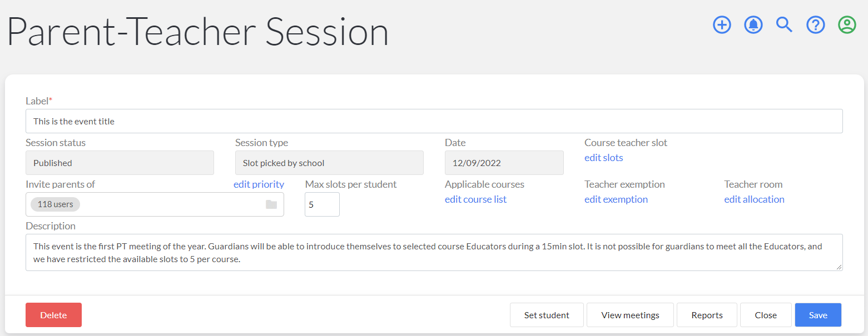Screen dimensions: 868x336
Task: Click the Teacher exemption label
Action: click(x=624, y=184)
